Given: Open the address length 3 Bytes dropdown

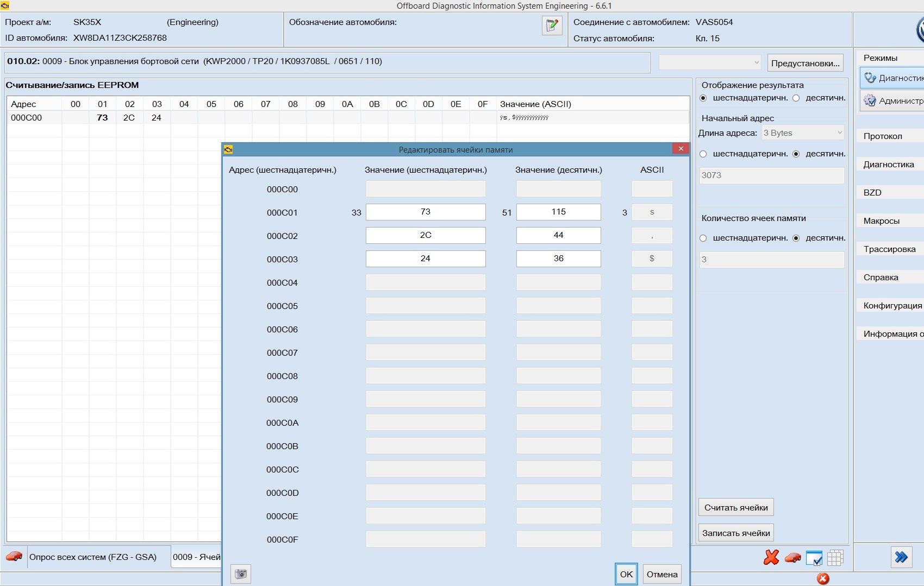Looking at the screenshot, I should pyautogui.click(x=803, y=133).
